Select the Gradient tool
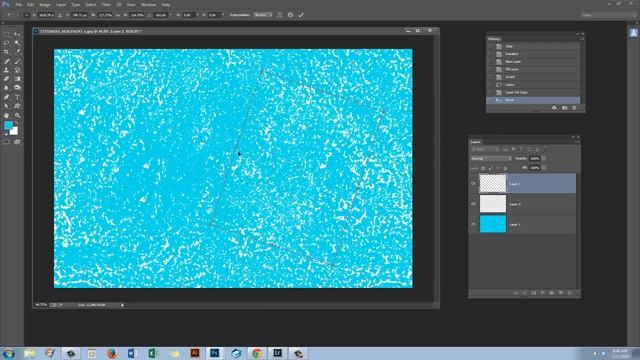The height and width of the screenshot is (360, 640). point(17,79)
